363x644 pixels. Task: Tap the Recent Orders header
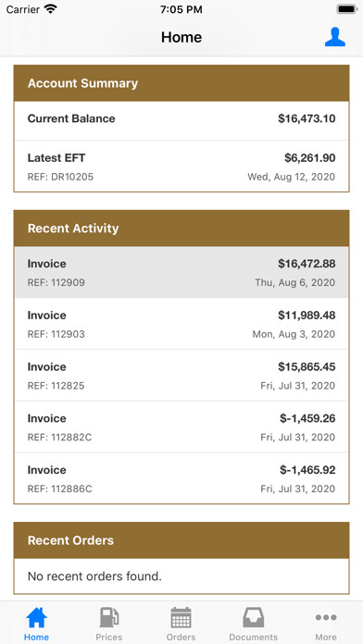point(181,540)
